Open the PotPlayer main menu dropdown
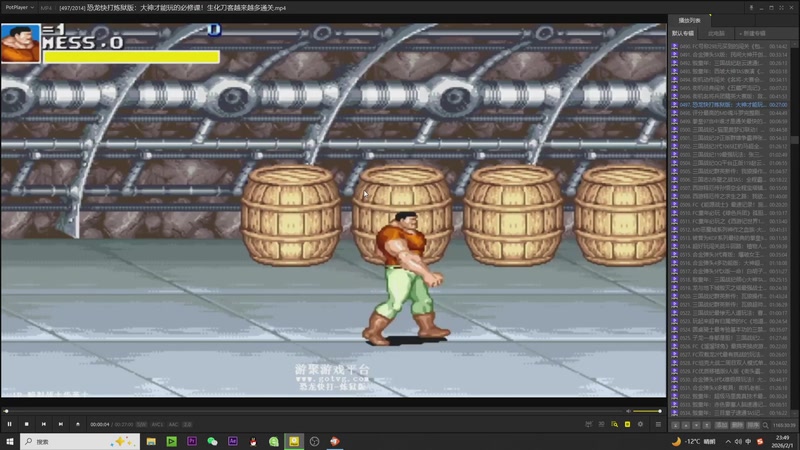Viewport: 800px width, 450px height. click(19, 8)
